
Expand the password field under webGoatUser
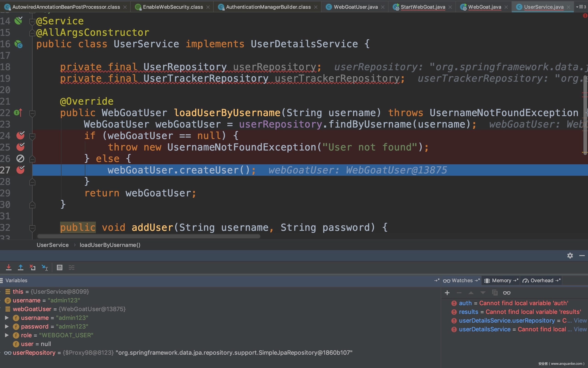7,326
